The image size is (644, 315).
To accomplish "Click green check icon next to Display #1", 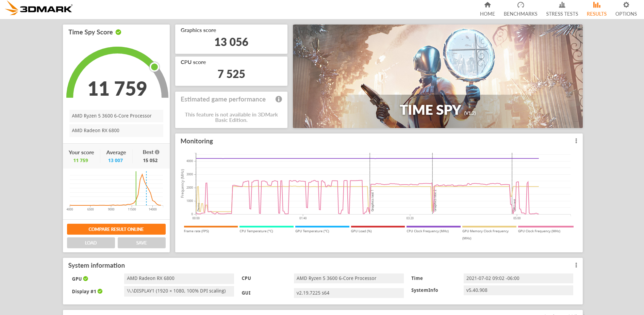I will coord(100,291).
